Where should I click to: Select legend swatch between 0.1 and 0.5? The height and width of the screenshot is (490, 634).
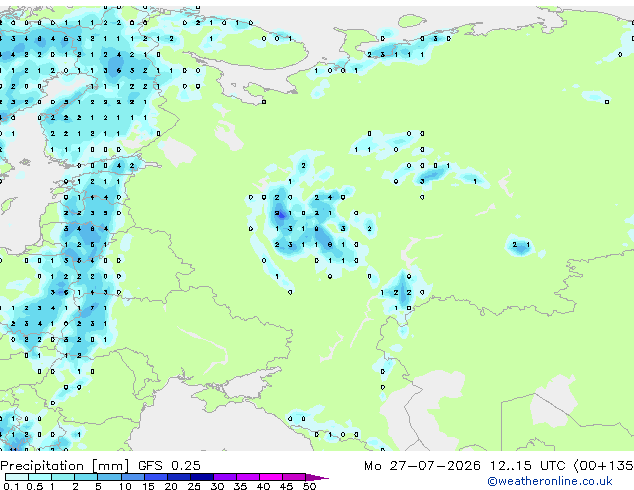pyautogui.click(x=17, y=477)
